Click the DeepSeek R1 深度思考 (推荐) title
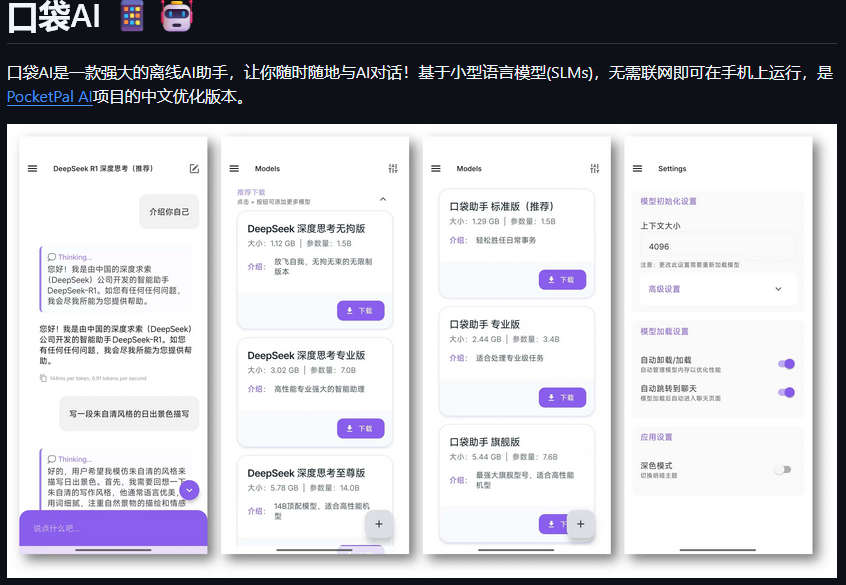Viewport: 846px width, 585px height. coord(103,168)
